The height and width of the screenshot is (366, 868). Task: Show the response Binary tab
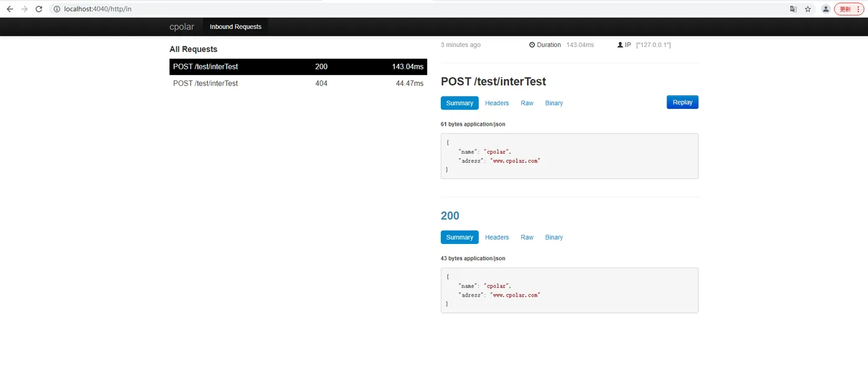point(554,237)
